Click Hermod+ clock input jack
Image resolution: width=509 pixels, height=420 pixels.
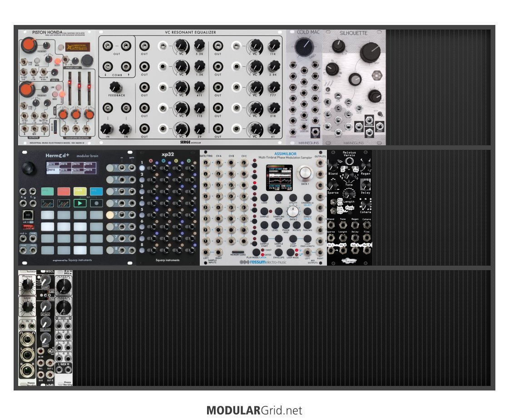pos(33,250)
